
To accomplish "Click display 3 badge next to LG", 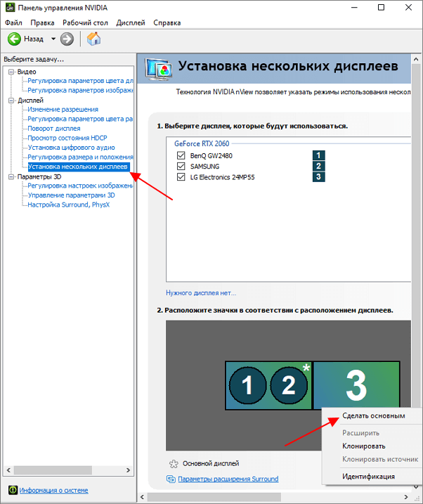I will click(x=318, y=176).
